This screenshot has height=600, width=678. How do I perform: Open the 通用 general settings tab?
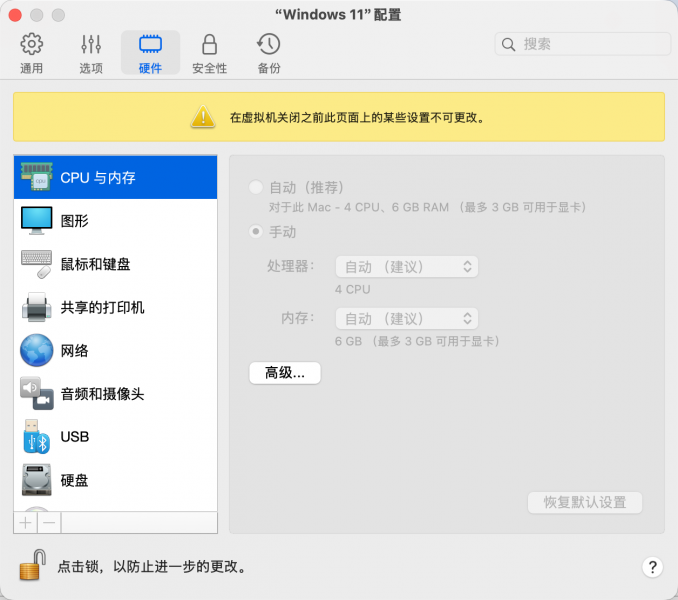click(x=32, y=53)
